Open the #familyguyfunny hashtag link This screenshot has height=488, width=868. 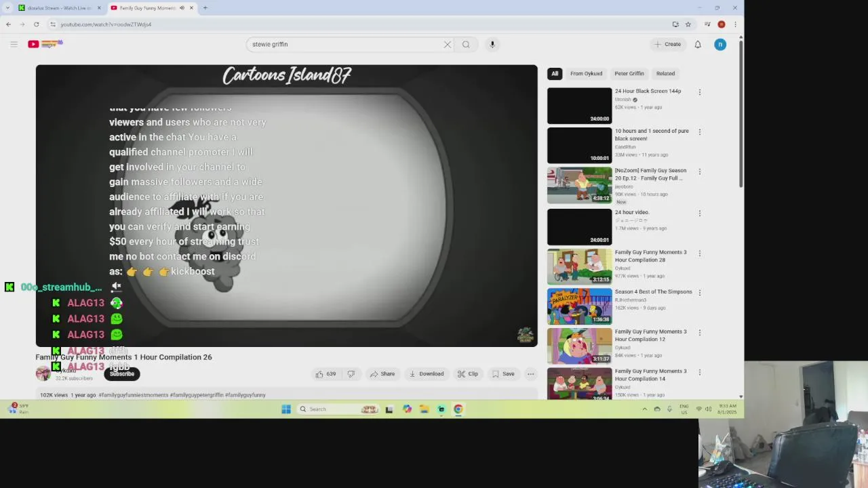tap(245, 395)
